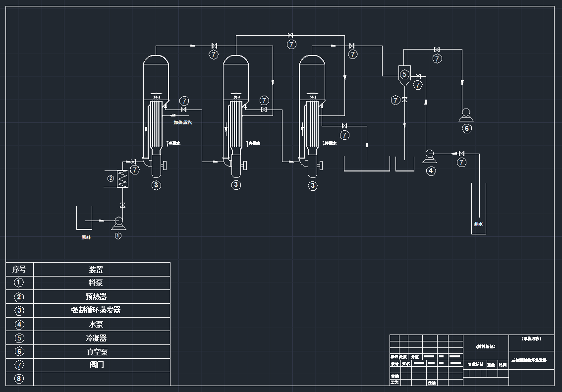Screen dimensions: 562x392
Task: Select the 审核 cell in the title block
Action: (394, 376)
